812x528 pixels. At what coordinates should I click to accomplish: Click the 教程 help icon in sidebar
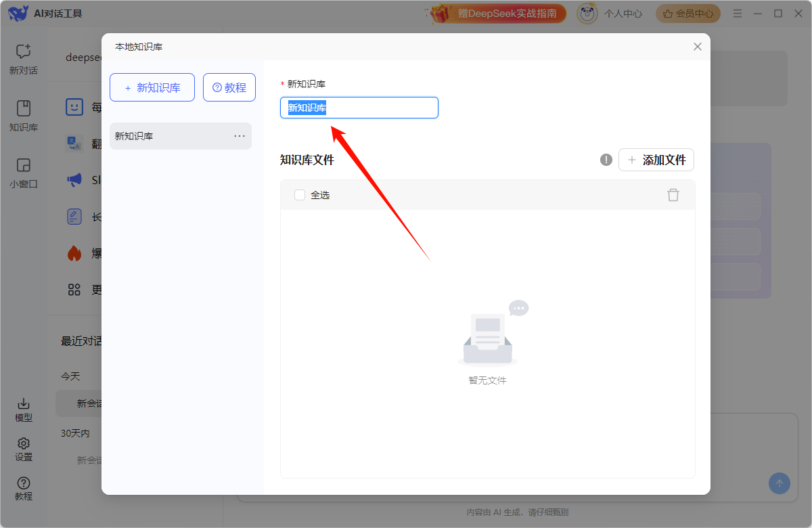[24, 483]
